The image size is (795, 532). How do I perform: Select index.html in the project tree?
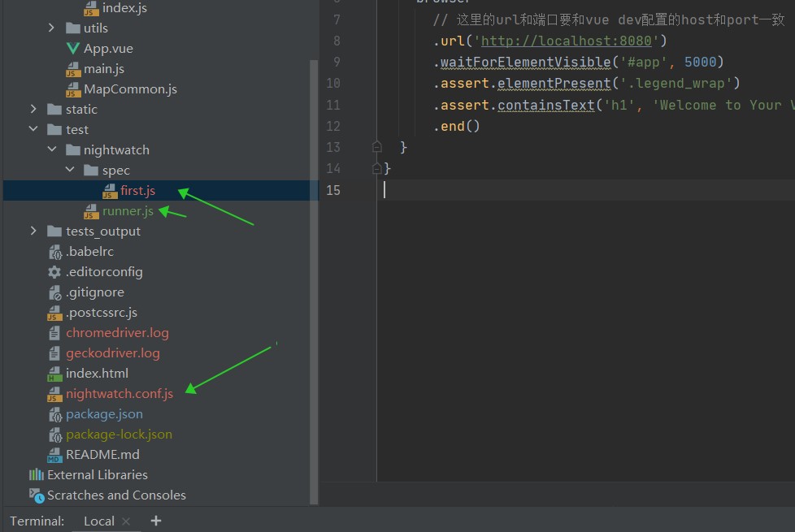(97, 374)
